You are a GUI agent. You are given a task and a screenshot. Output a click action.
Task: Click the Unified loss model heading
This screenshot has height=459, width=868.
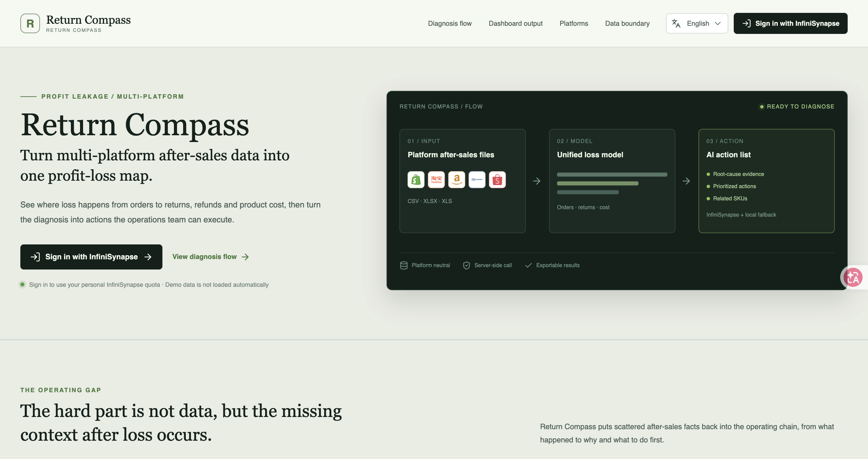[590, 155]
